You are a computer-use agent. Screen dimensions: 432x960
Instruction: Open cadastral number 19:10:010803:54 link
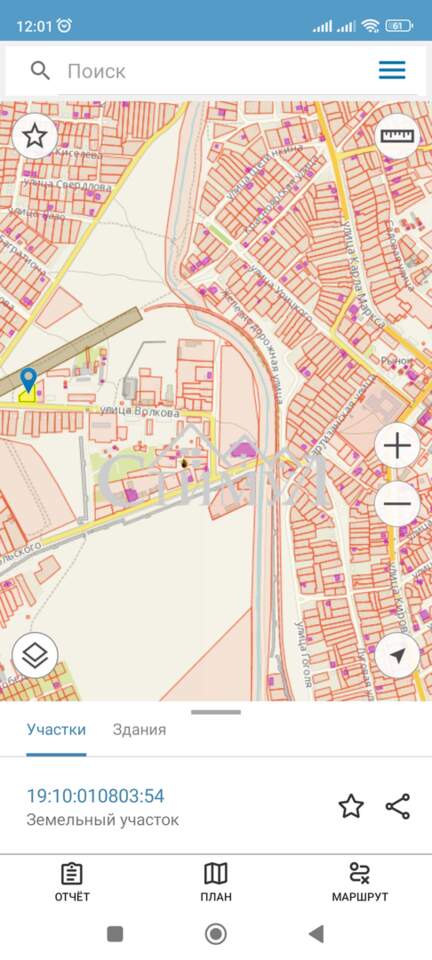(95, 796)
